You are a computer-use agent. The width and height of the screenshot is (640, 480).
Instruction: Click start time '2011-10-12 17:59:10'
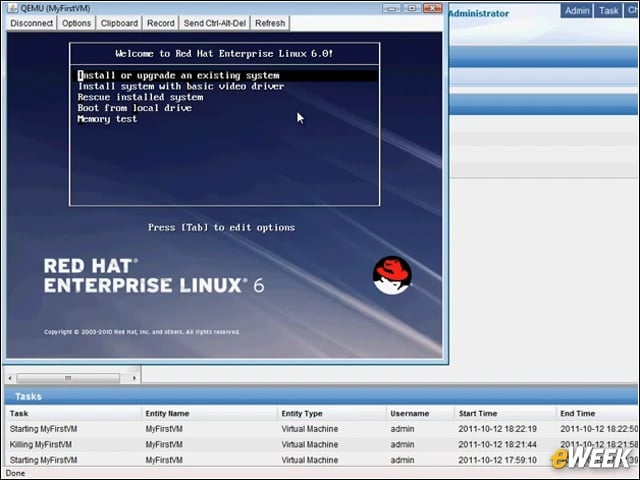(x=498, y=460)
